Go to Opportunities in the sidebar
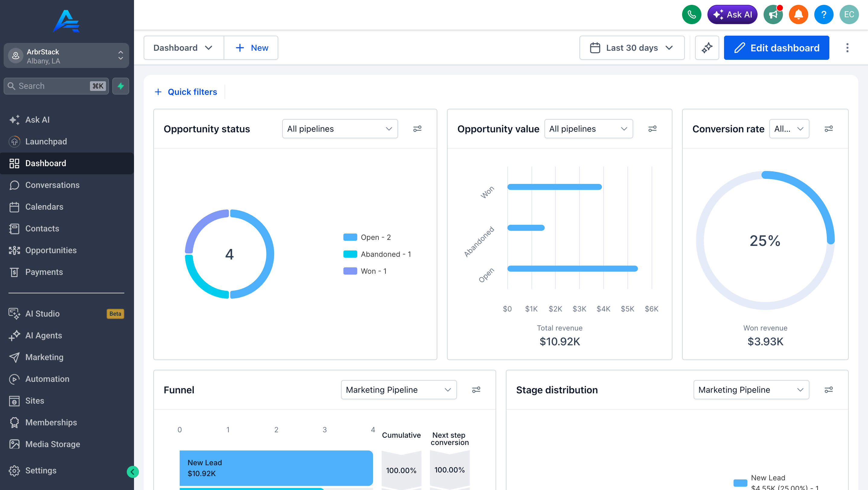 click(66, 250)
